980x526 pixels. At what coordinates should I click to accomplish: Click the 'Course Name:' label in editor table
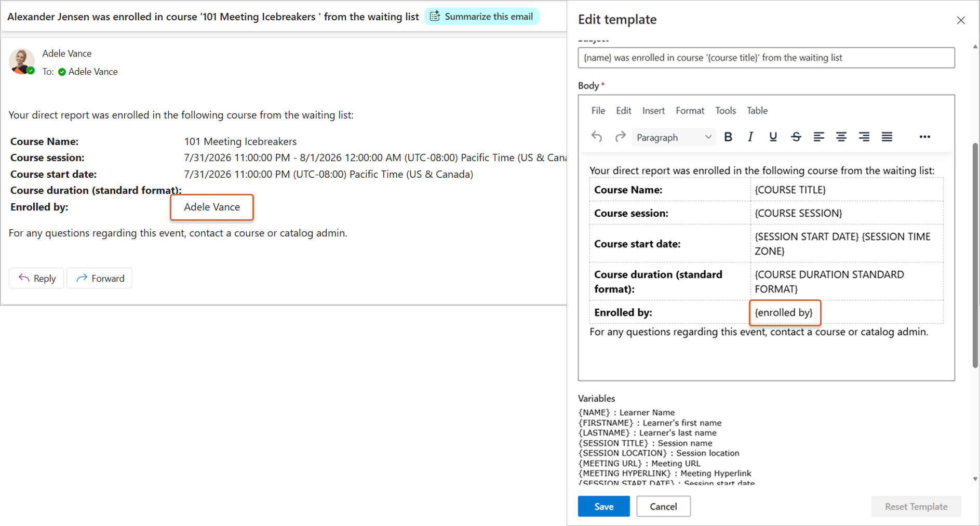pyautogui.click(x=628, y=190)
